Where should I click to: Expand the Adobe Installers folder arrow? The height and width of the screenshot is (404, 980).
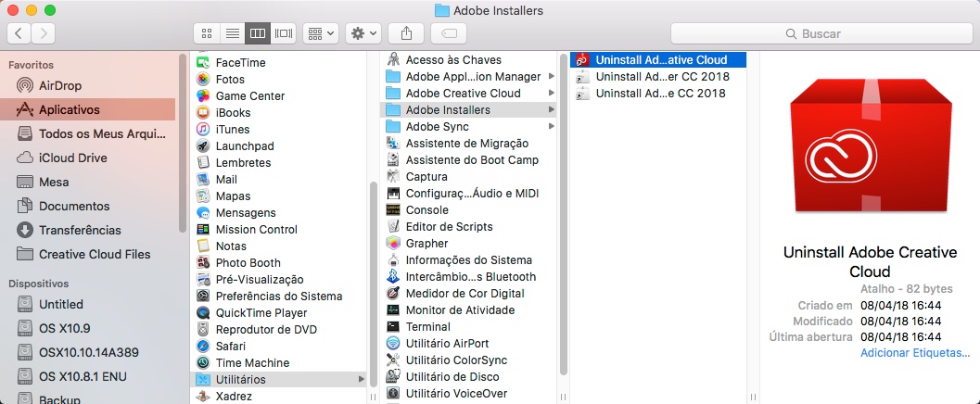(x=552, y=110)
